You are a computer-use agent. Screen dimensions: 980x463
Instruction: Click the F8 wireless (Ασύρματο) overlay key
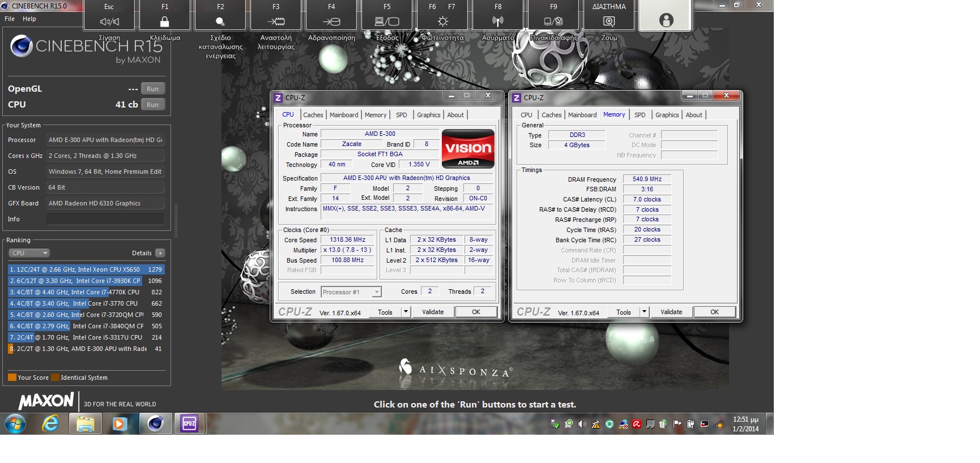point(498,15)
